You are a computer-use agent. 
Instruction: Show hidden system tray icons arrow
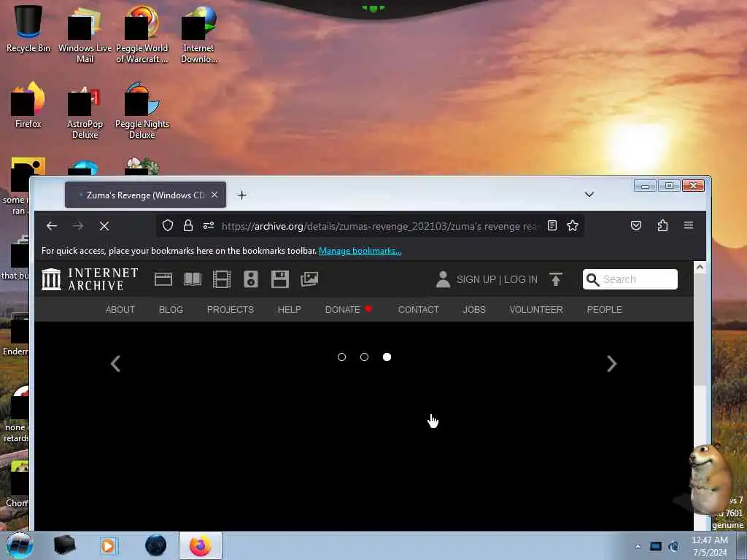[638, 546]
